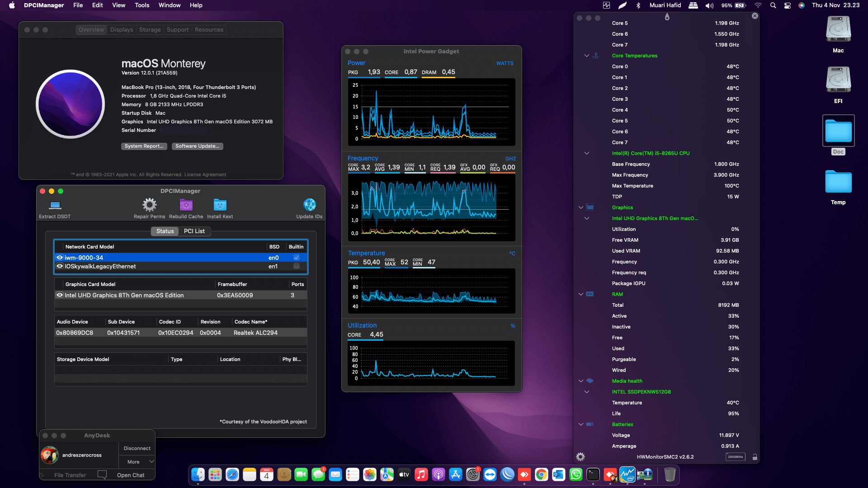Close the HWMonitorSMC2 panel with X icon
Image resolution: width=868 pixels, height=488 pixels.
point(755,16)
